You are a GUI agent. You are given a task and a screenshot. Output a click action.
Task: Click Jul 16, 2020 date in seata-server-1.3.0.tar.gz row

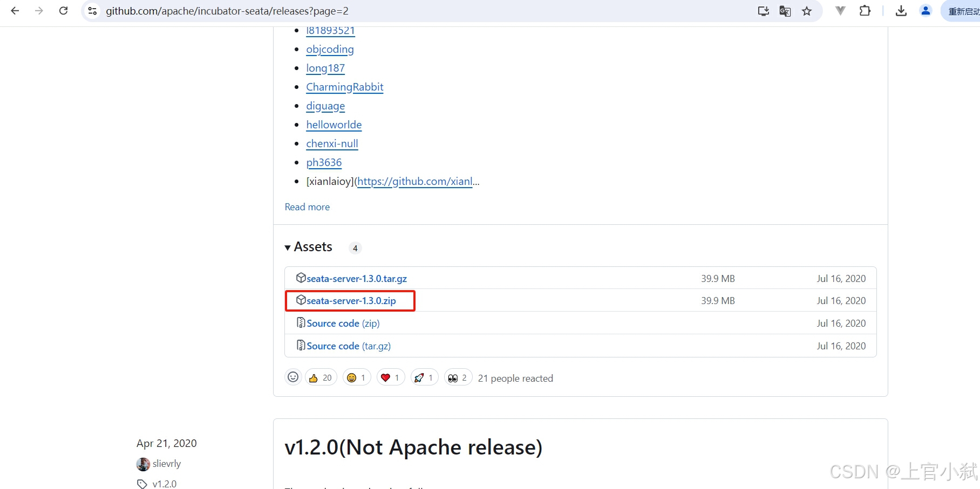841,279
